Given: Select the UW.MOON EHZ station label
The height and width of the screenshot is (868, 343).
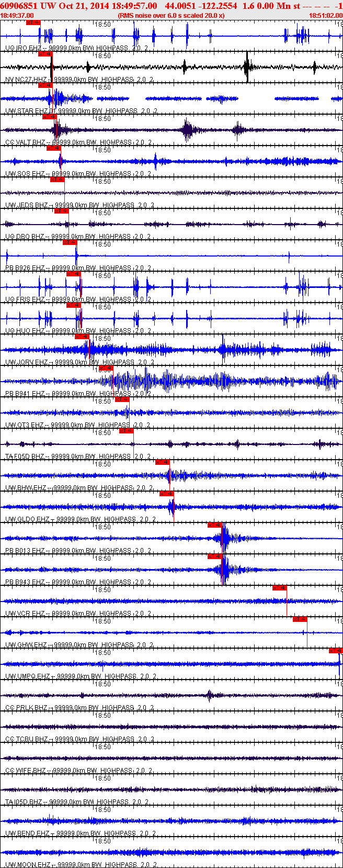Looking at the screenshot, I should [28, 865].
